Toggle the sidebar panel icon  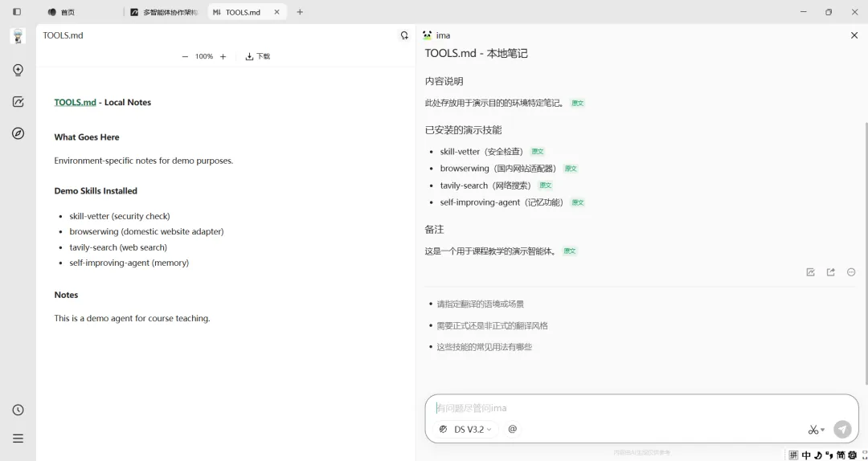(x=17, y=11)
